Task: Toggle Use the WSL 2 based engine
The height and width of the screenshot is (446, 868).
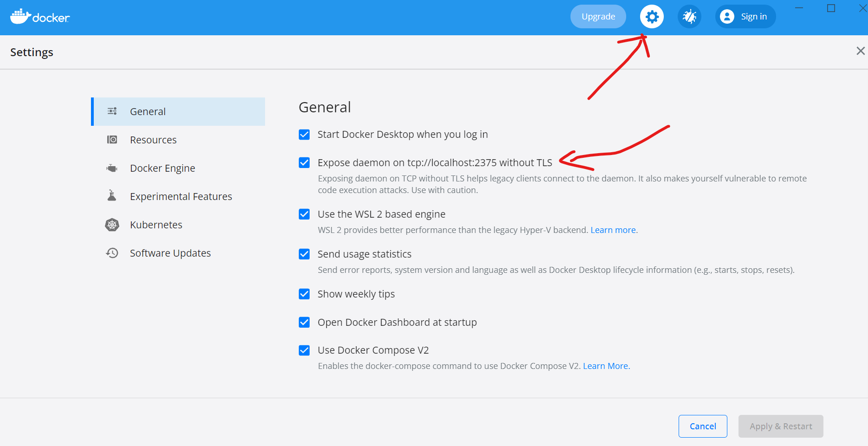Action: pyautogui.click(x=304, y=214)
